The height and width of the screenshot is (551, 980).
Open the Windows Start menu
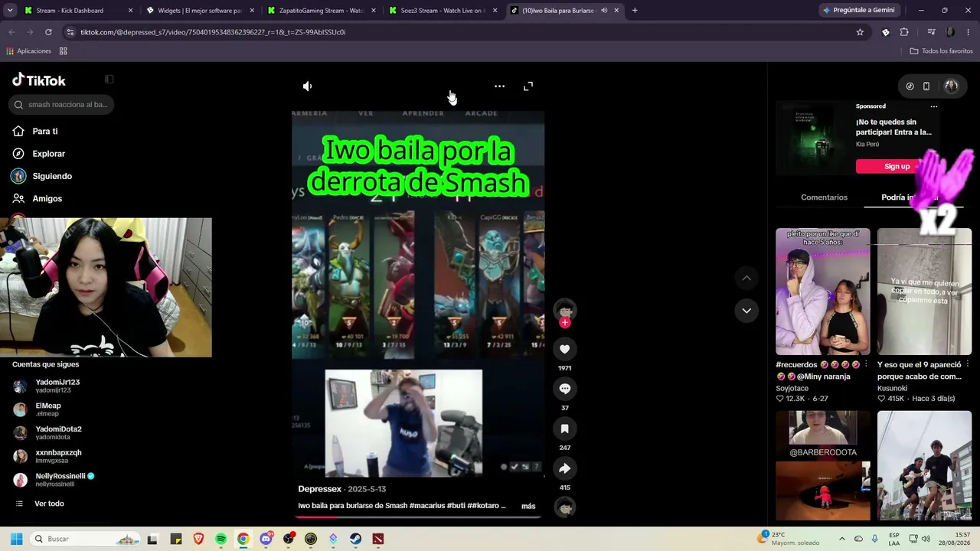[x=16, y=539]
